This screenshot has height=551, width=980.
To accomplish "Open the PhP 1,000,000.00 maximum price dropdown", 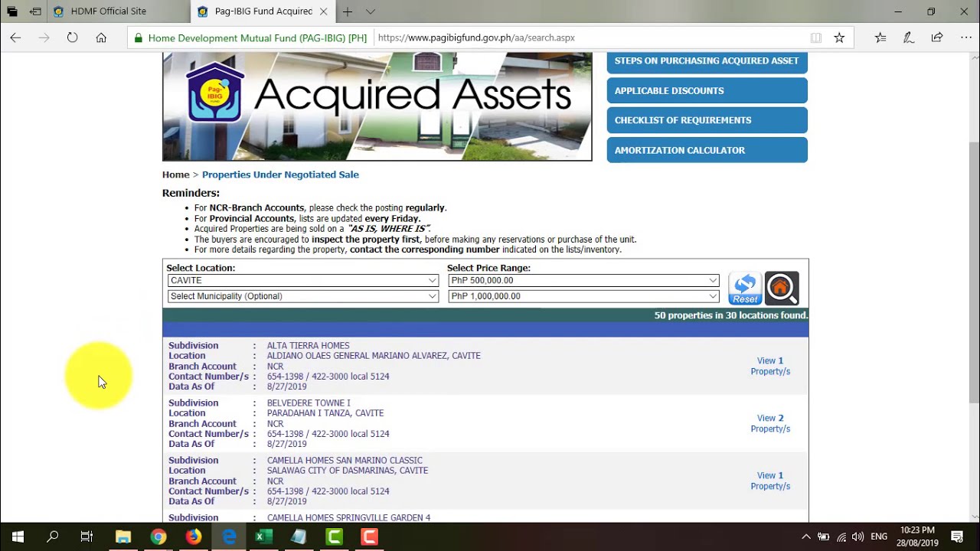I will (584, 296).
